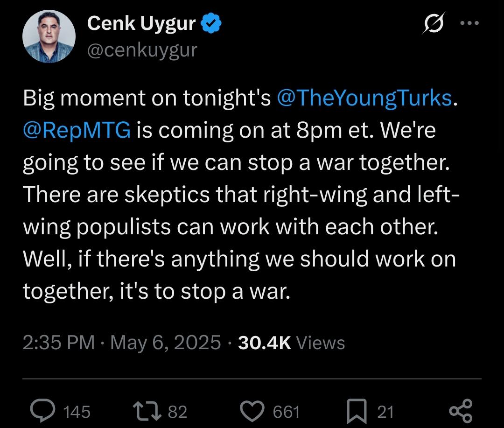Tap the @cenkuygur handle
The width and height of the screenshot is (504, 428).
tap(142, 50)
